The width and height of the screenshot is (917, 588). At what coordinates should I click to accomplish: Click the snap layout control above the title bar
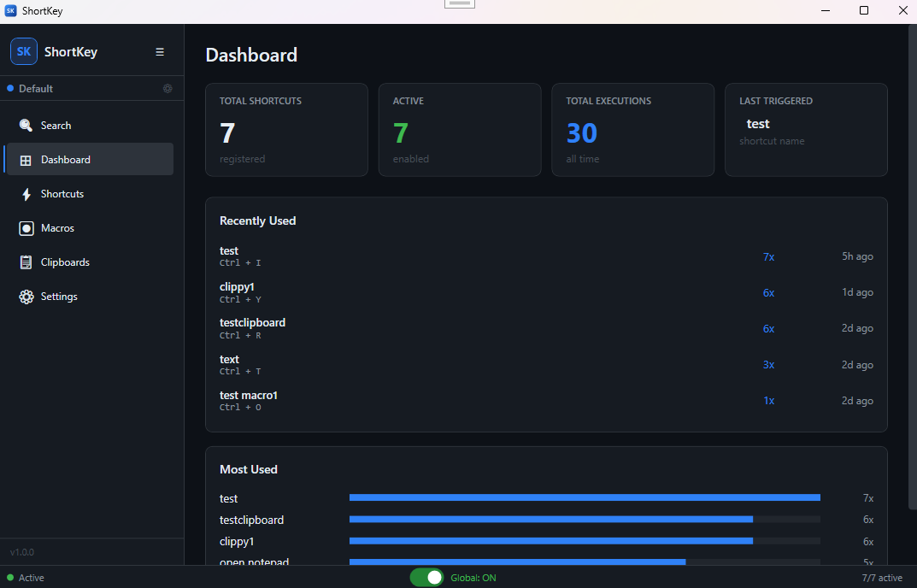pyautogui.click(x=459, y=3)
